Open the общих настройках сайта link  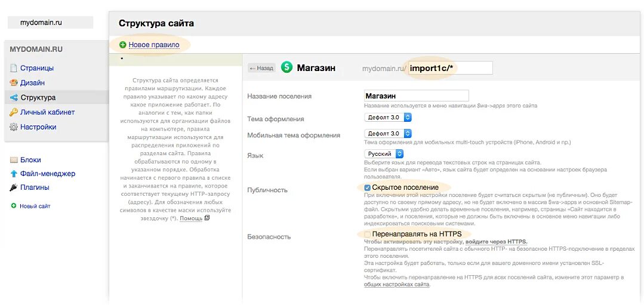click(396, 285)
